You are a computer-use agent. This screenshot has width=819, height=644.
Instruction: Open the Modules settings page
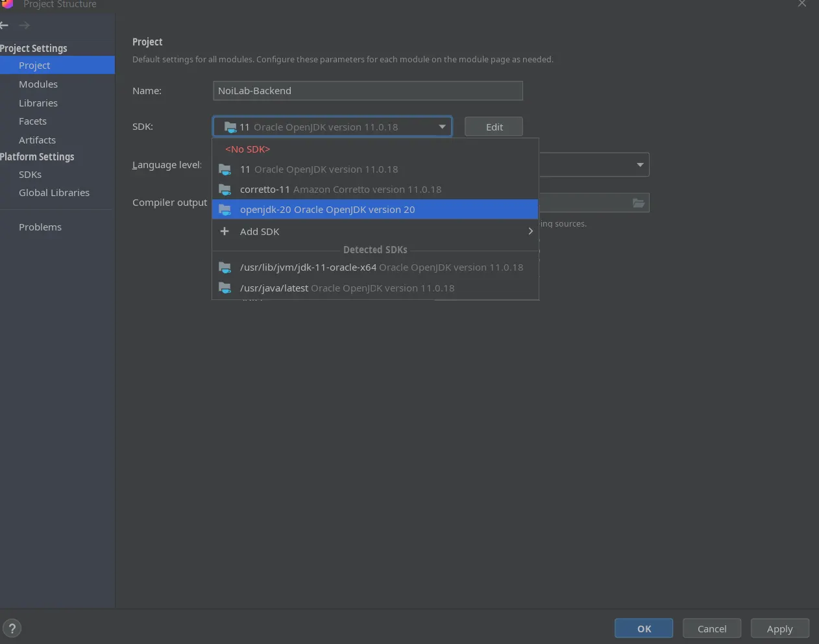(38, 84)
